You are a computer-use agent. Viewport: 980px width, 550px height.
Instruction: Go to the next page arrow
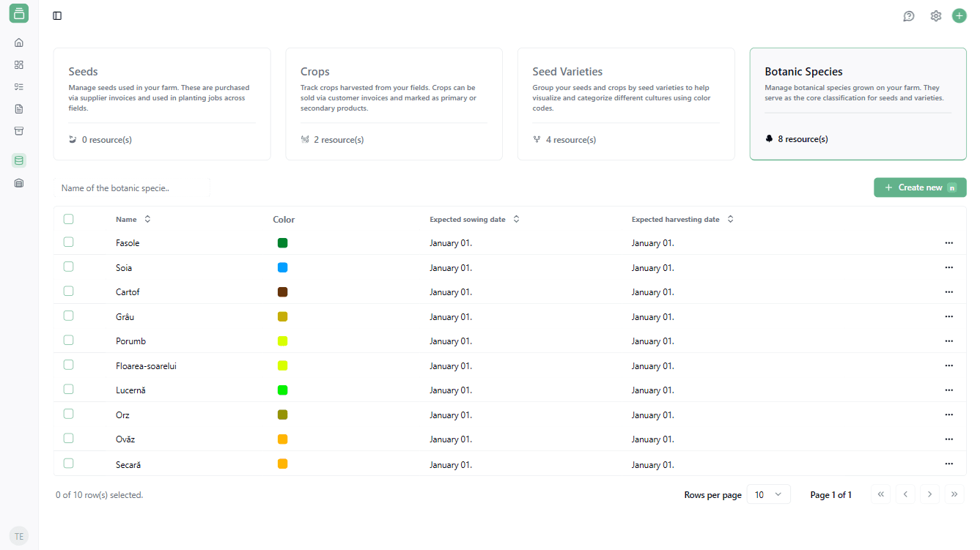pos(929,494)
